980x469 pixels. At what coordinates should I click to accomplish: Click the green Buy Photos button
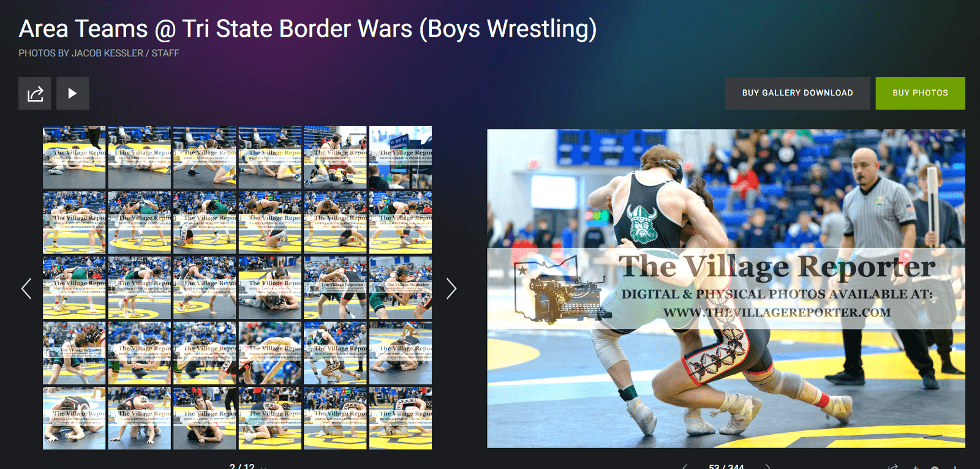click(920, 93)
